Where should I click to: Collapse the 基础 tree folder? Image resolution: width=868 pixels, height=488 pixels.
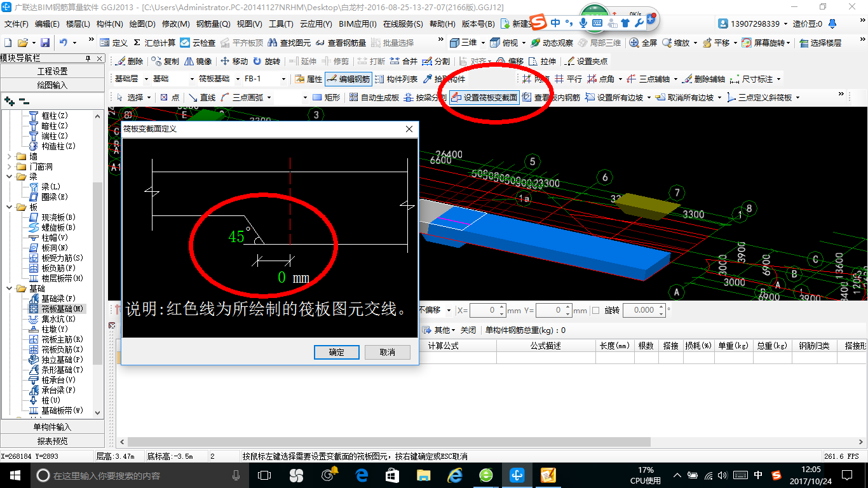coord(8,288)
